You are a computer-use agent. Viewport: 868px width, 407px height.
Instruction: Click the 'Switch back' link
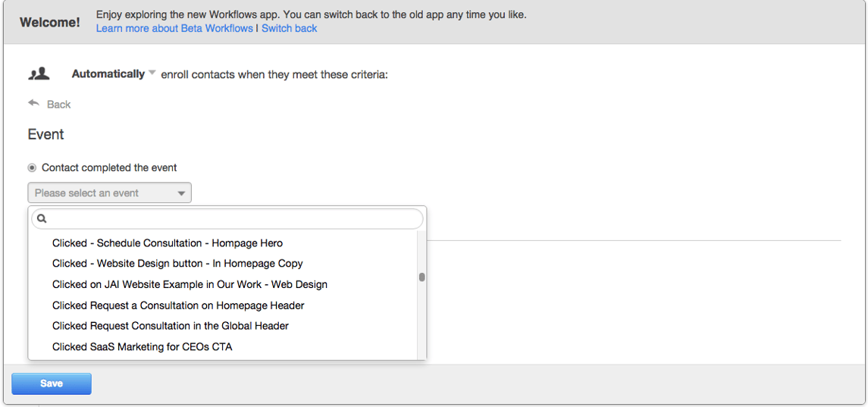pyautogui.click(x=290, y=28)
